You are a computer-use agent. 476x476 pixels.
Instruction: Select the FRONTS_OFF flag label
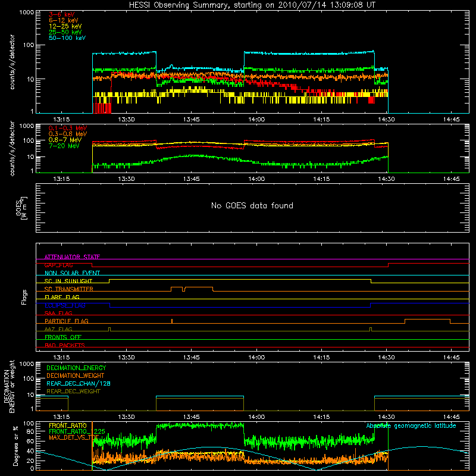pos(63,337)
